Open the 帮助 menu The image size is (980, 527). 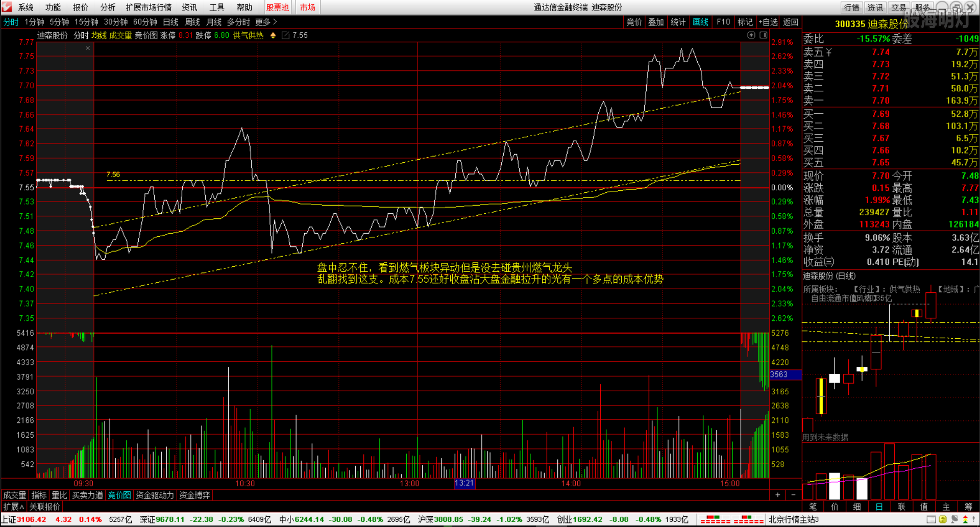click(x=244, y=7)
